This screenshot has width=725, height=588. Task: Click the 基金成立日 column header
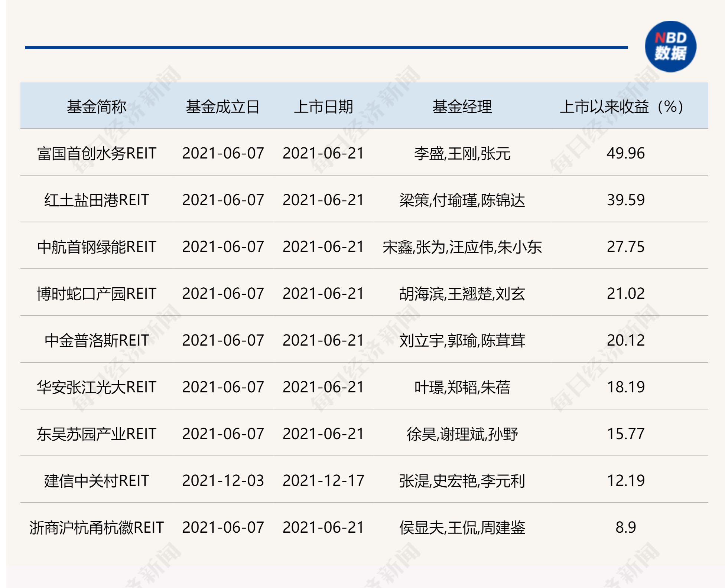pyautogui.click(x=223, y=107)
